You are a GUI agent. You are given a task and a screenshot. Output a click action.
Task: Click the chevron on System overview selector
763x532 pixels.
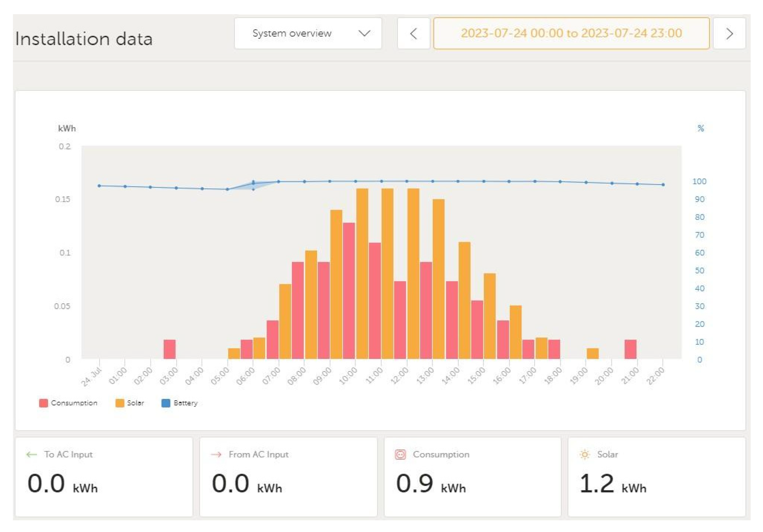point(364,33)
